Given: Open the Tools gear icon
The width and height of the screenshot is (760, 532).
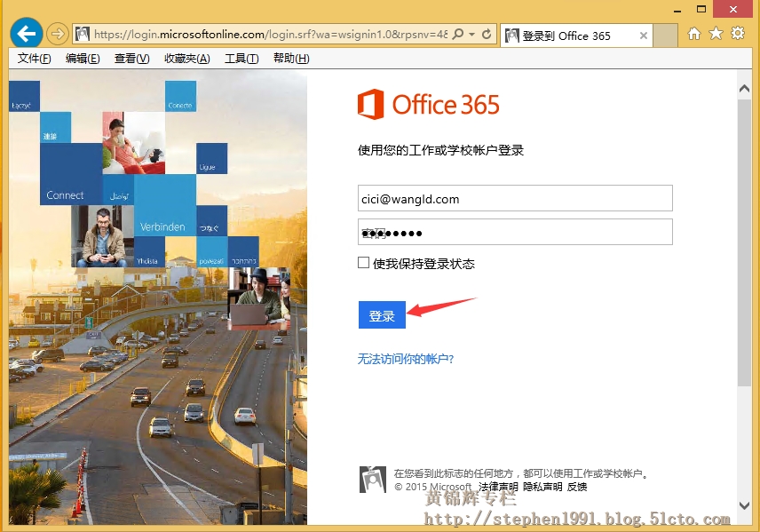Looking at the screenshot, I should click(738, 33).
